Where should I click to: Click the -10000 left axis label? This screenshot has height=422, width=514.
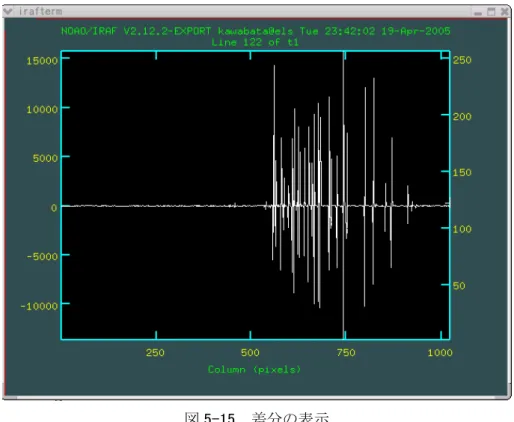coord(39,306)
